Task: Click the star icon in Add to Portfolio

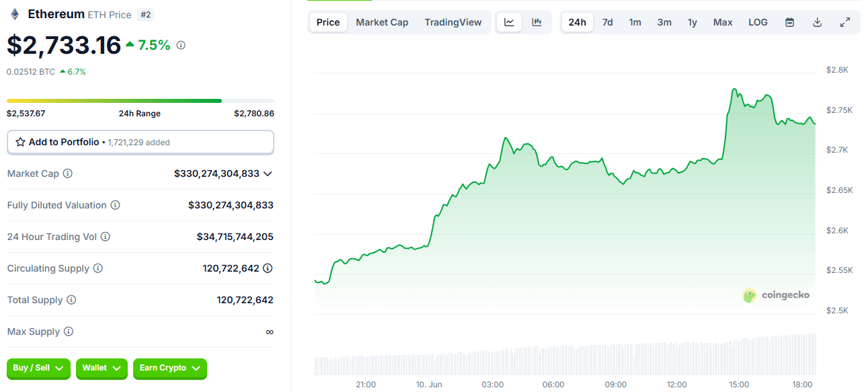Action: coord(20,142)
